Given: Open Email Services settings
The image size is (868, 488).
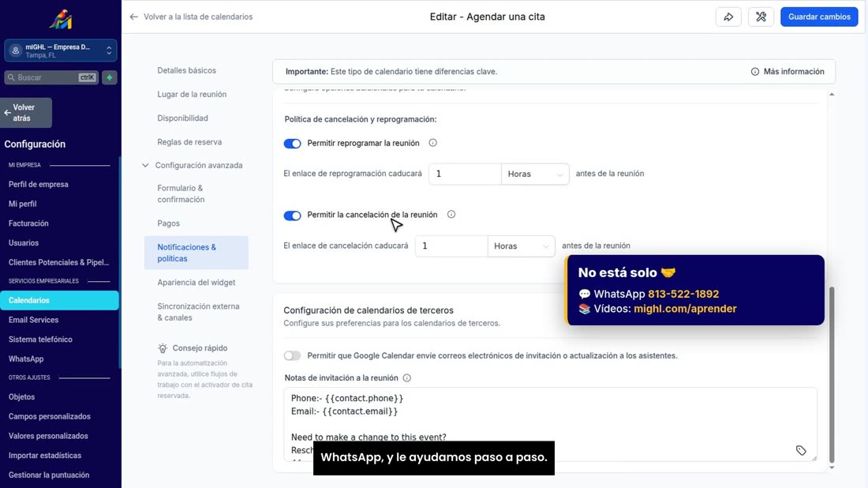Looking at the screenshot, I should tap(33, 320).
